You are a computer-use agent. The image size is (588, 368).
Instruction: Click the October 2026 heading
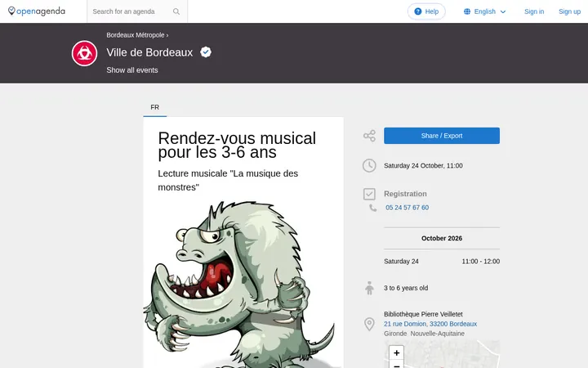[x=442, y=238]
